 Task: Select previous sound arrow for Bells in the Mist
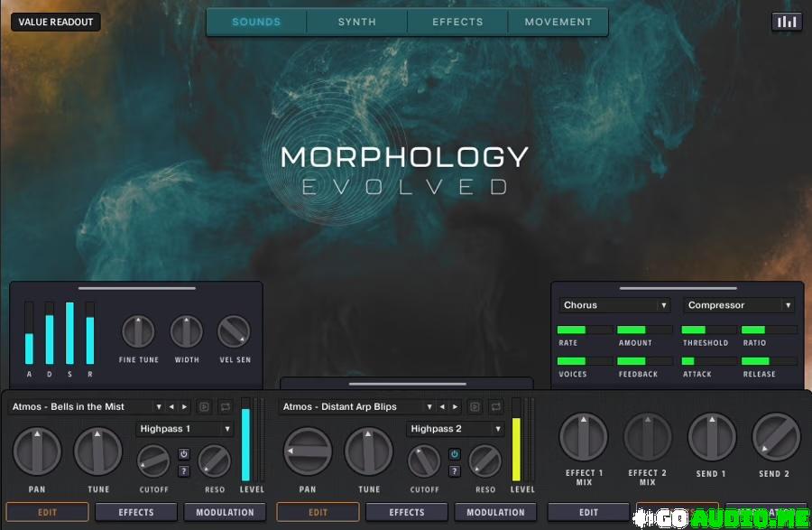tap(172, 407)
